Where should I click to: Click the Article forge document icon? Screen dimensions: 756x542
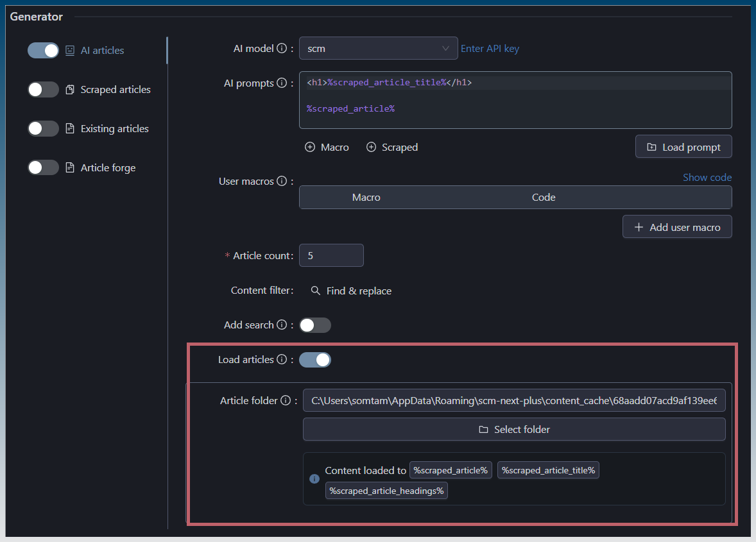pyautogui.click(x=70, y=167)
